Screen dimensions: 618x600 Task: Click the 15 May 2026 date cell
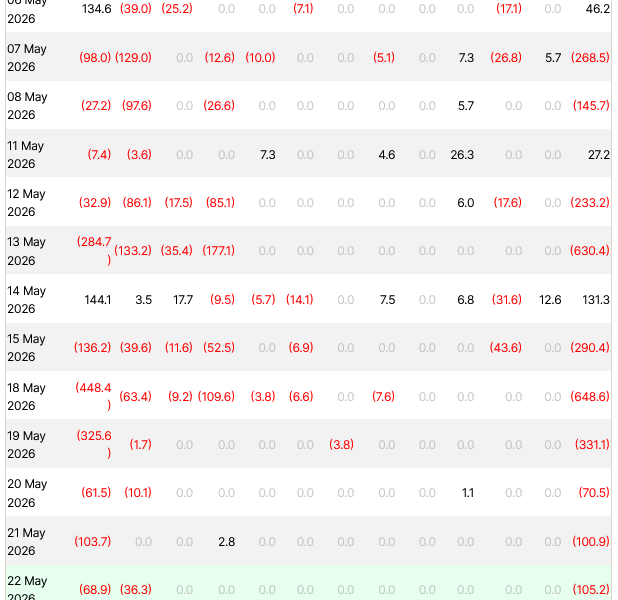[x=26, y=348]
